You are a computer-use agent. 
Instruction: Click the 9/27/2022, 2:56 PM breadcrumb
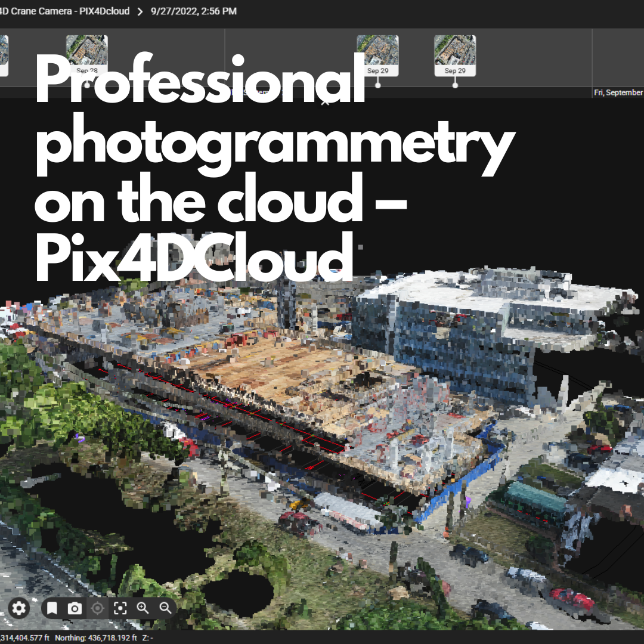[193, 11]
